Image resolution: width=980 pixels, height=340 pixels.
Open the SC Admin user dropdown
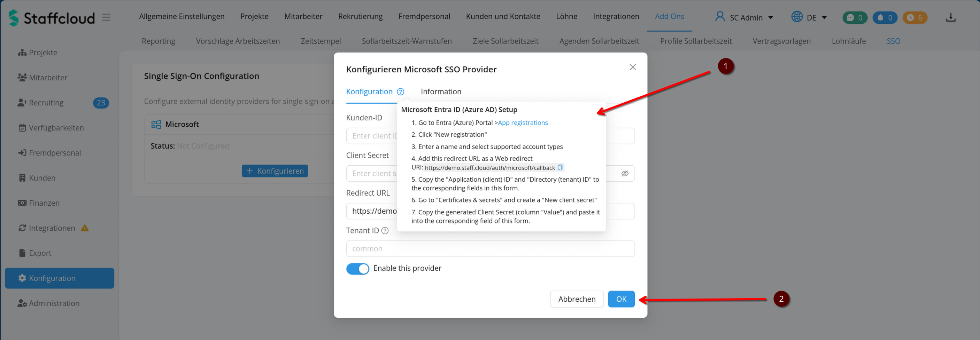tap(744, 17)
